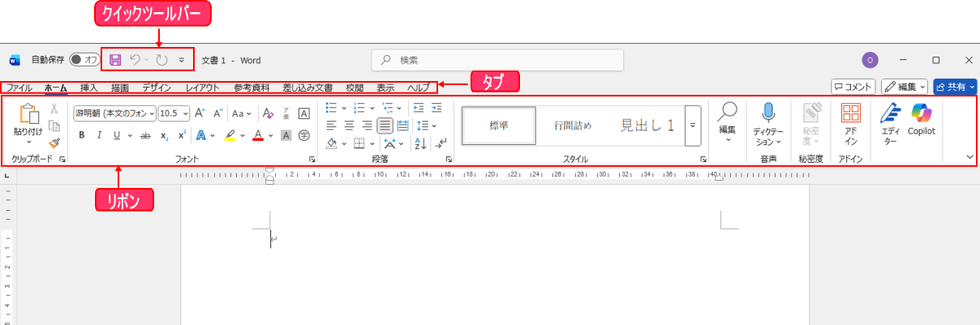Copy selection with the copy icon

[54, 126]
